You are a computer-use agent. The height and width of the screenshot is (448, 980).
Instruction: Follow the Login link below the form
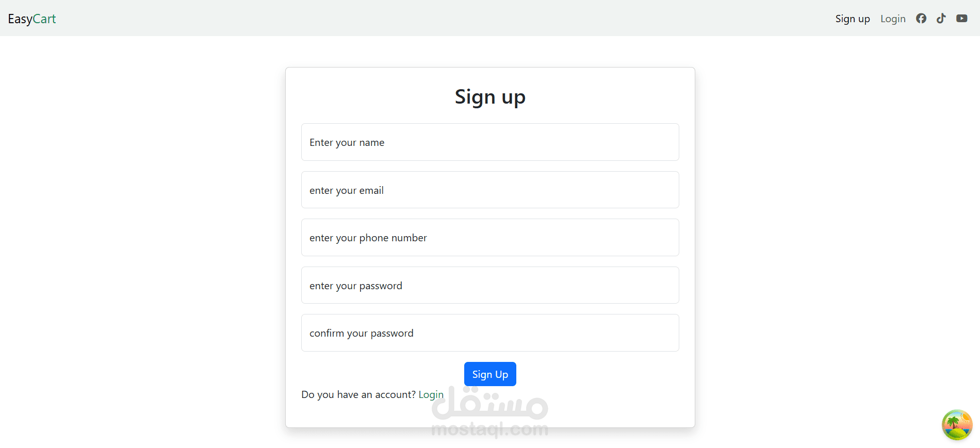(x=431, y=394)
